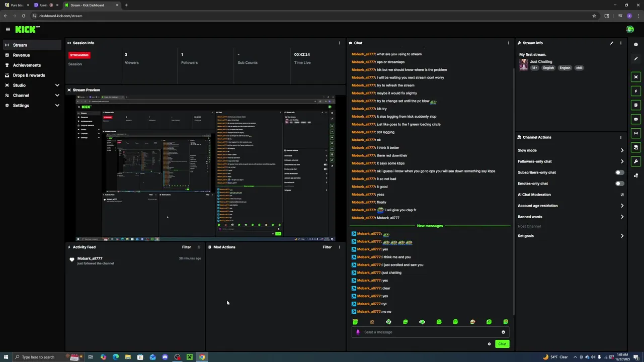Open Discord from the taskbar
644x362 pixels.
click(165, 357)
